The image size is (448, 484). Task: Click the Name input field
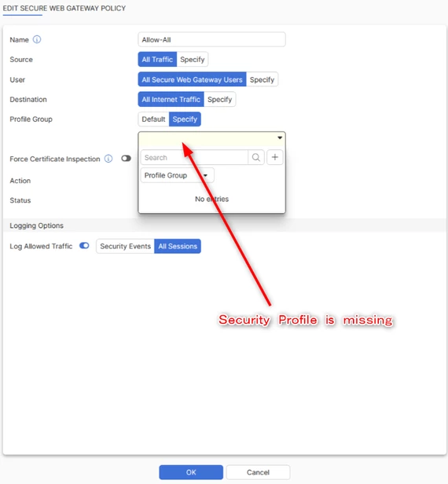click(x=211, y=39)
